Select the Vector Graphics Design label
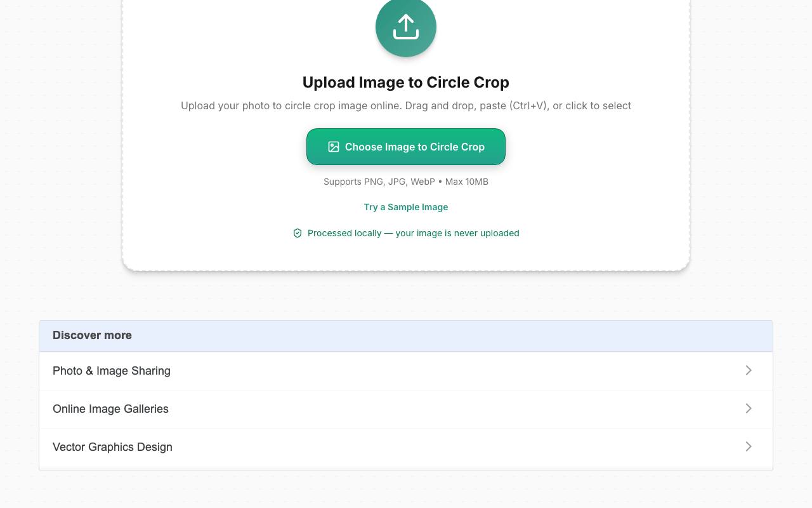 (112, 447)
